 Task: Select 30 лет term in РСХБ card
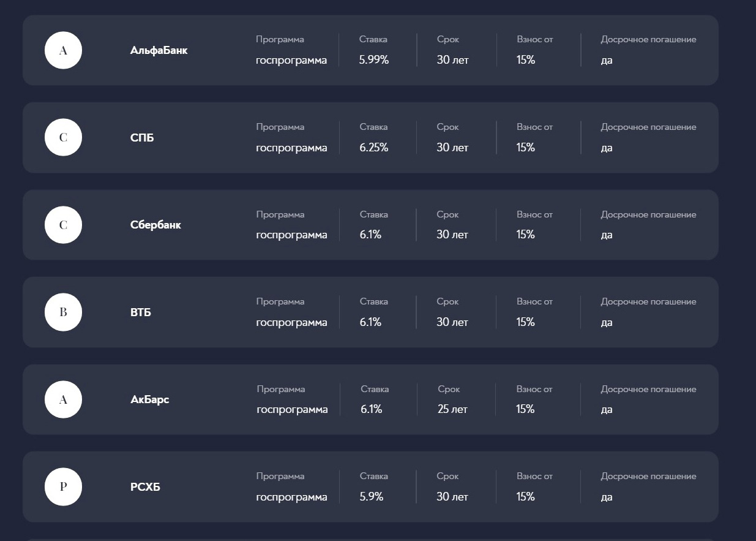pyautogui.click(x=452, y=497)
